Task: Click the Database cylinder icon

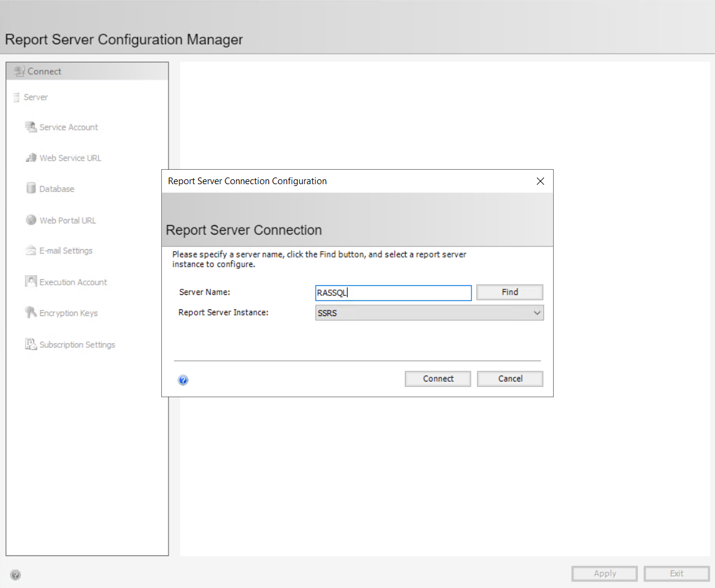Action: pos(31,188)
